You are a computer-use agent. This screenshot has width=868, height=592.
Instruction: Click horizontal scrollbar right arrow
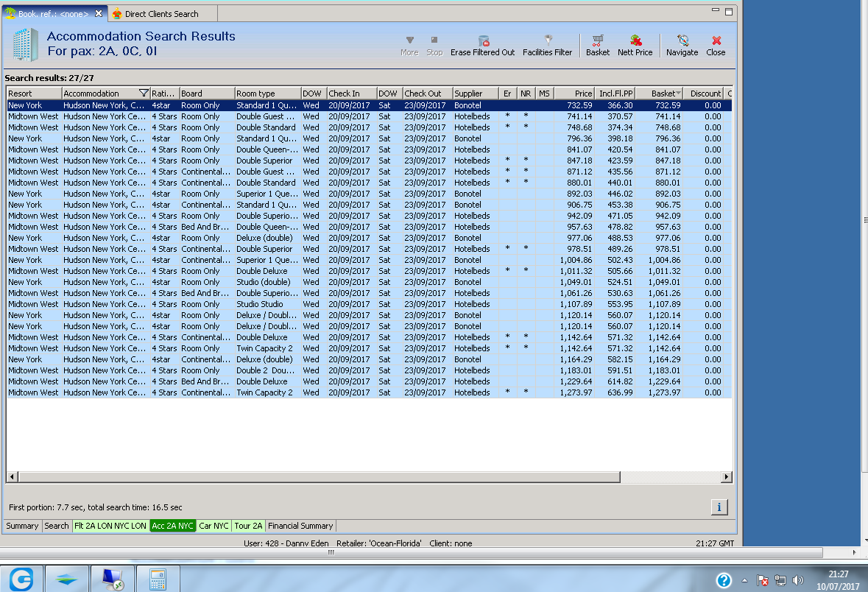point(727,477)
